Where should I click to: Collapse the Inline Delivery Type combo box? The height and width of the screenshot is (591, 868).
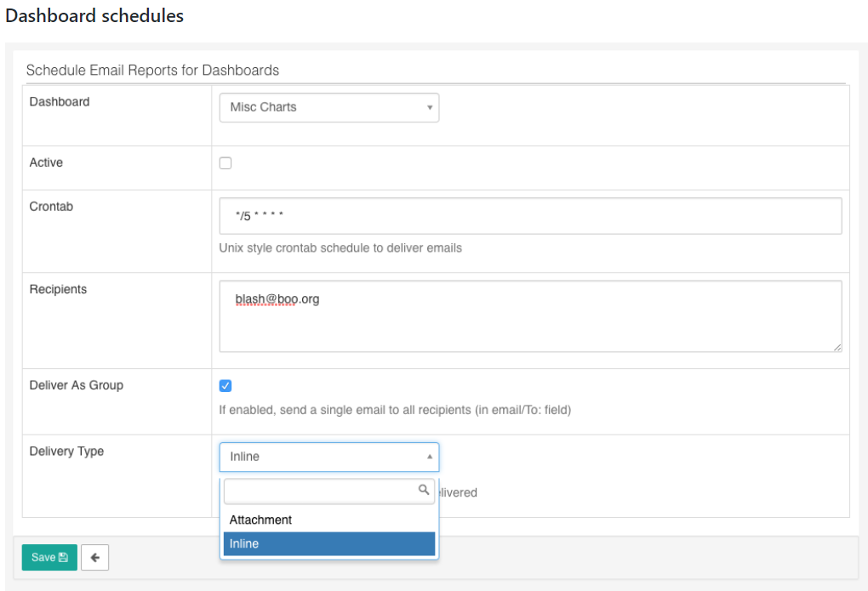328,457
